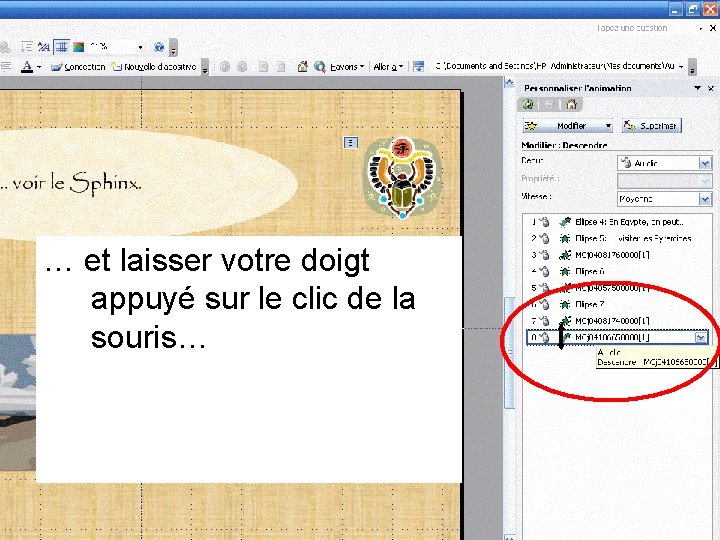The width and height of the screenshot is (720, 540).
Task: Open the standard toolbar options handle
Action: (173, 47)
